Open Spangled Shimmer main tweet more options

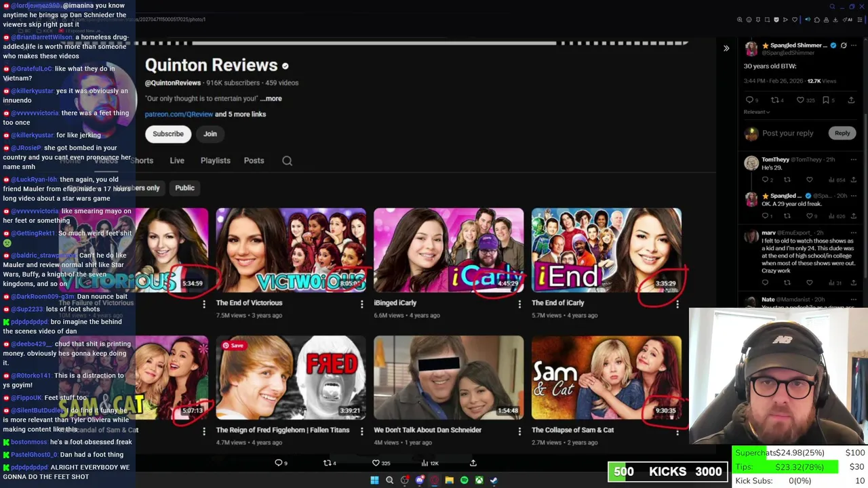coord(854,45)
